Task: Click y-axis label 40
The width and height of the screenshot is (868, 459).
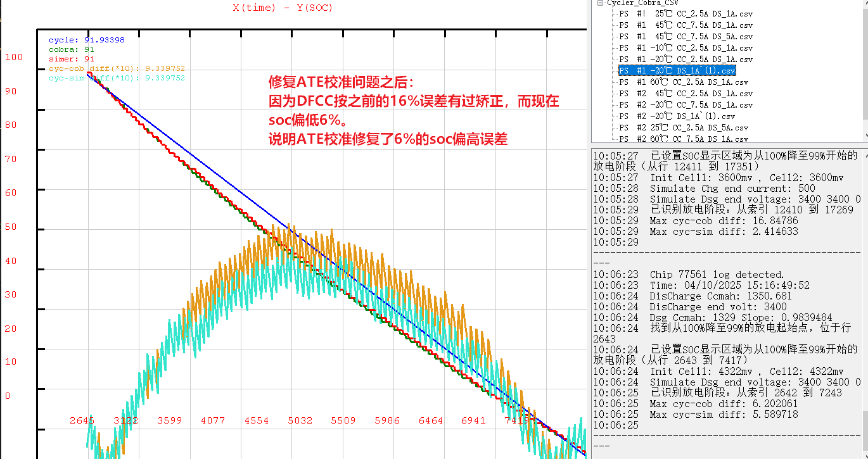Action: [11, 260]
